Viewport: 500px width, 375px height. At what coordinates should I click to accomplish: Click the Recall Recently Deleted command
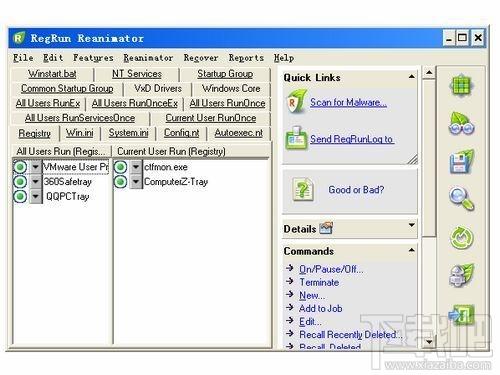(351, 334)
